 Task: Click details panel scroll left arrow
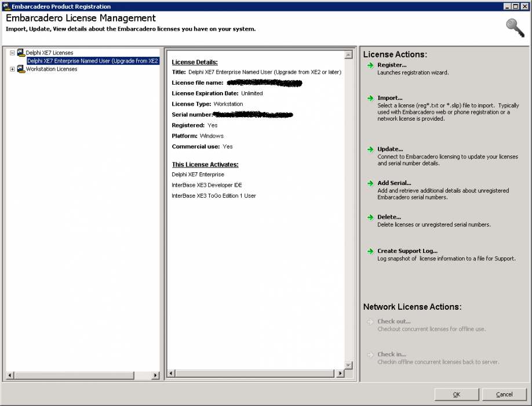coord(171,374)
